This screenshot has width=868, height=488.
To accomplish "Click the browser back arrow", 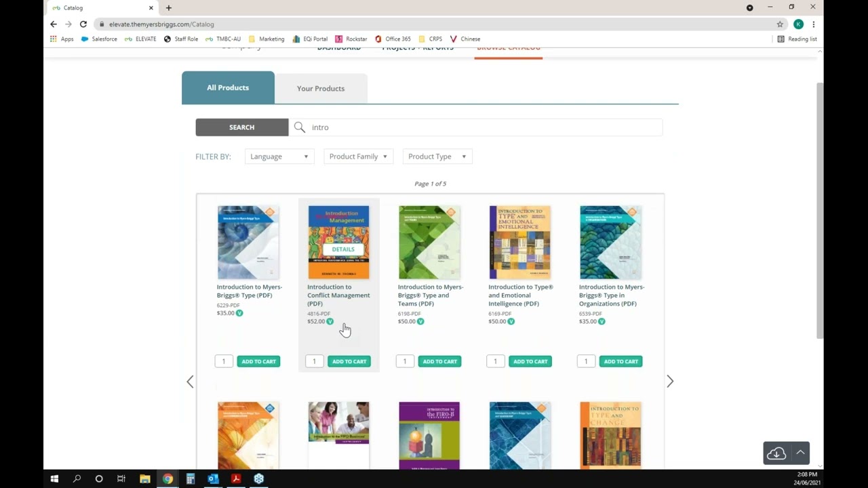I will coord(54,24).
